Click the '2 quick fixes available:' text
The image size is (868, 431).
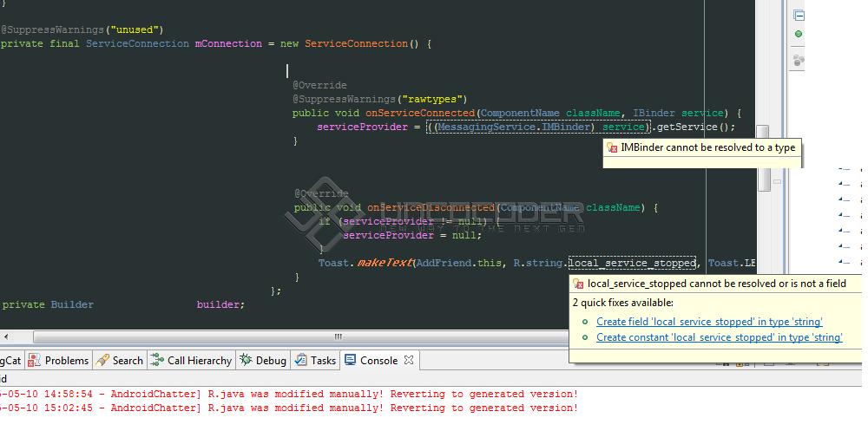(622, 303)
